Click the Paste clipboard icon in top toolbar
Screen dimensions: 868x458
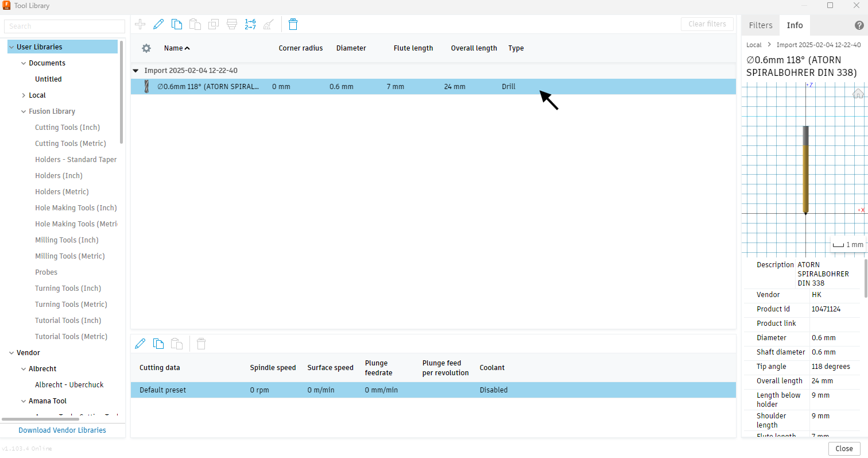tap(195, 24)
